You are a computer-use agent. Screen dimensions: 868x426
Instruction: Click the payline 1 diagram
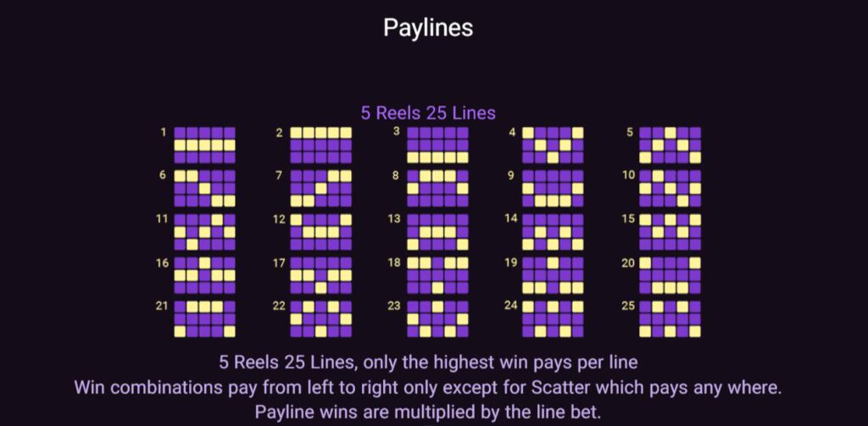[204, 145]
